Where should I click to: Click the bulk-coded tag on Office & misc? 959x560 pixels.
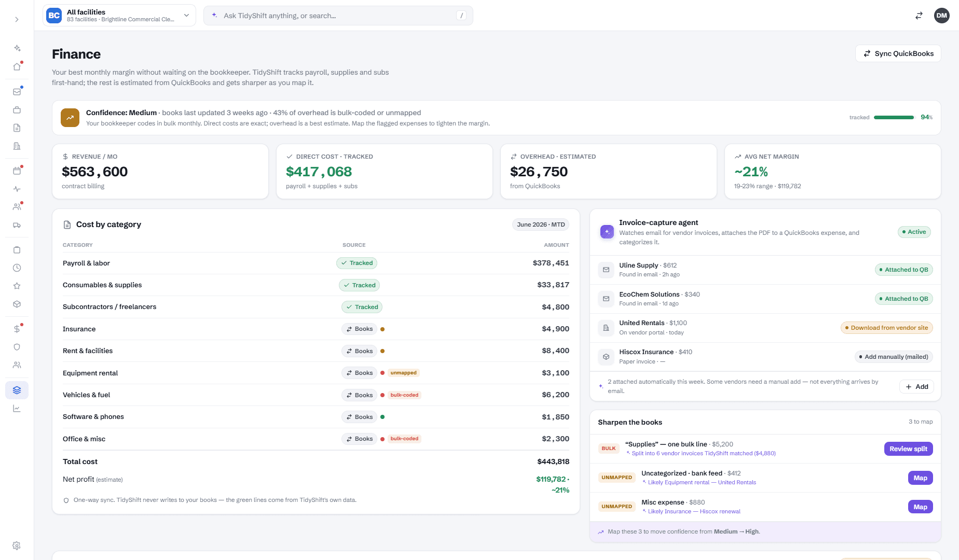404,439
